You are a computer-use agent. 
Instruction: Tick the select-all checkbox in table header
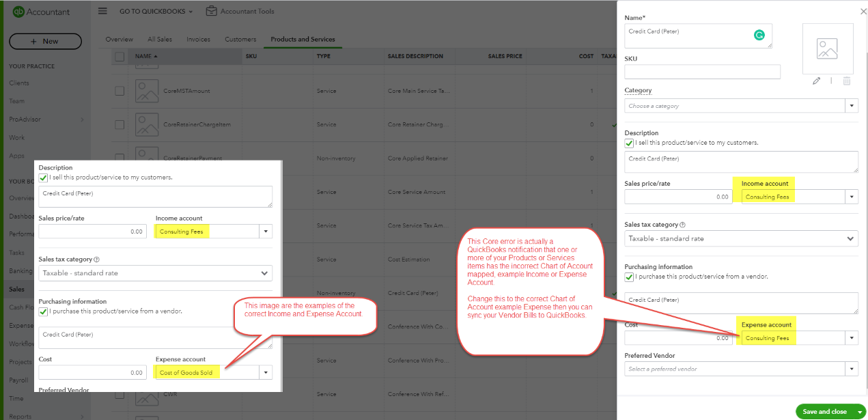coord(120,56)
